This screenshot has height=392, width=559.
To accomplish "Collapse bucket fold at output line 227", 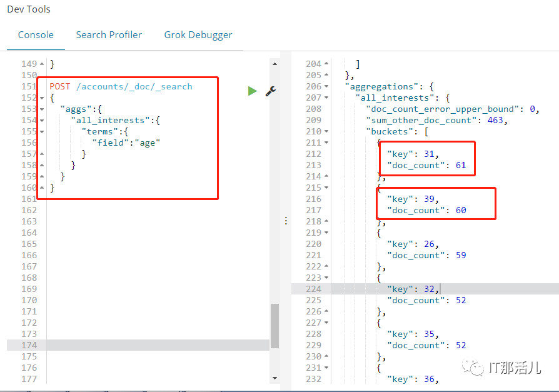I will coord(326,323).
